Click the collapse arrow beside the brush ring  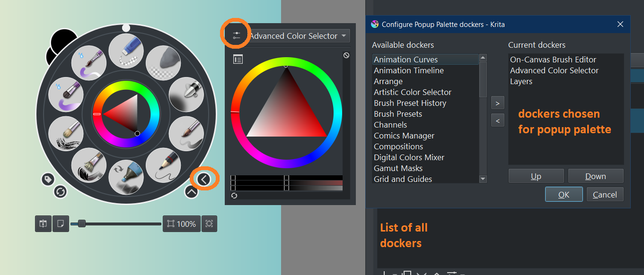[x=203, y=179]
